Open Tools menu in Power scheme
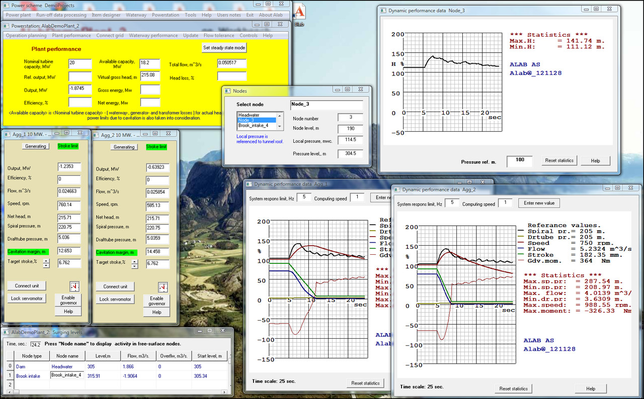This screenshot has width=644, height=399. 190,15
